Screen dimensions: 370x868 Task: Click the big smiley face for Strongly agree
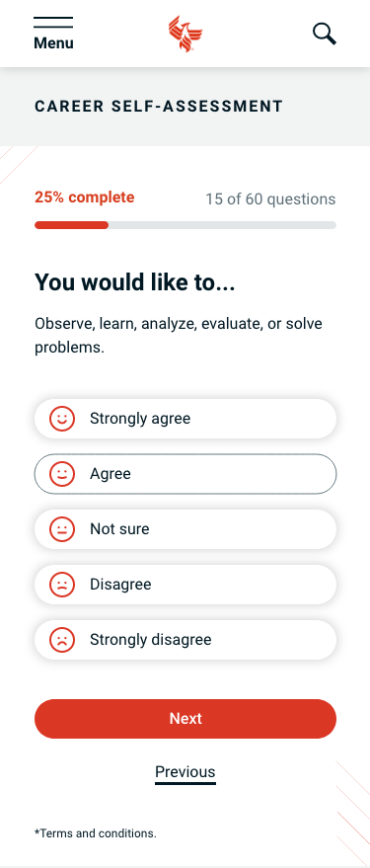pyautogui.click(x=62, y=419)
